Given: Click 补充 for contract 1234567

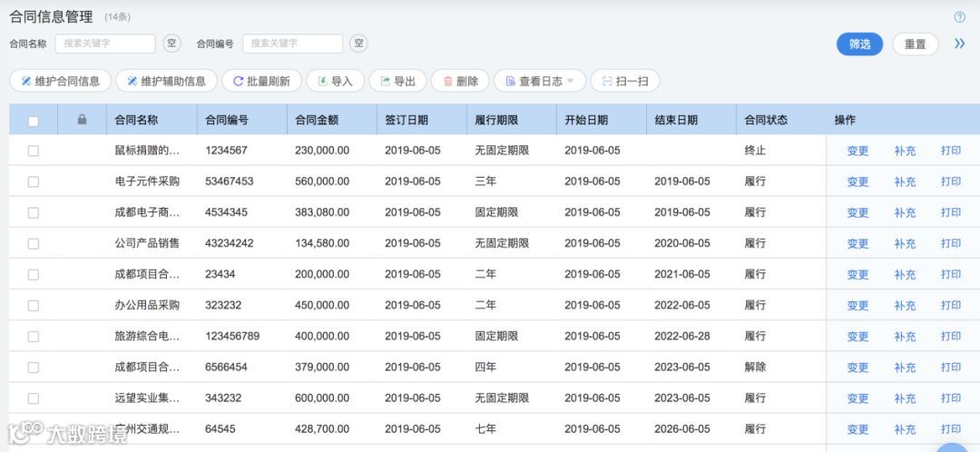Looking at the screenshot, I should tap(905, 151).
